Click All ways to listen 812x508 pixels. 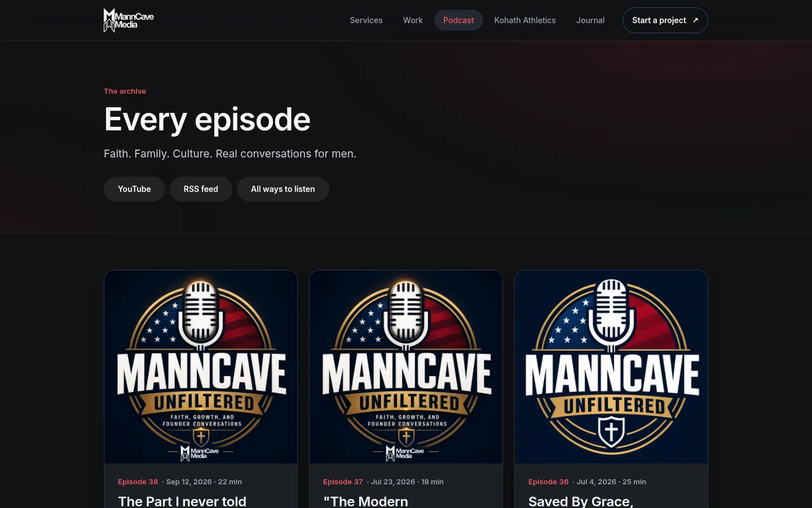click(283, 189)
